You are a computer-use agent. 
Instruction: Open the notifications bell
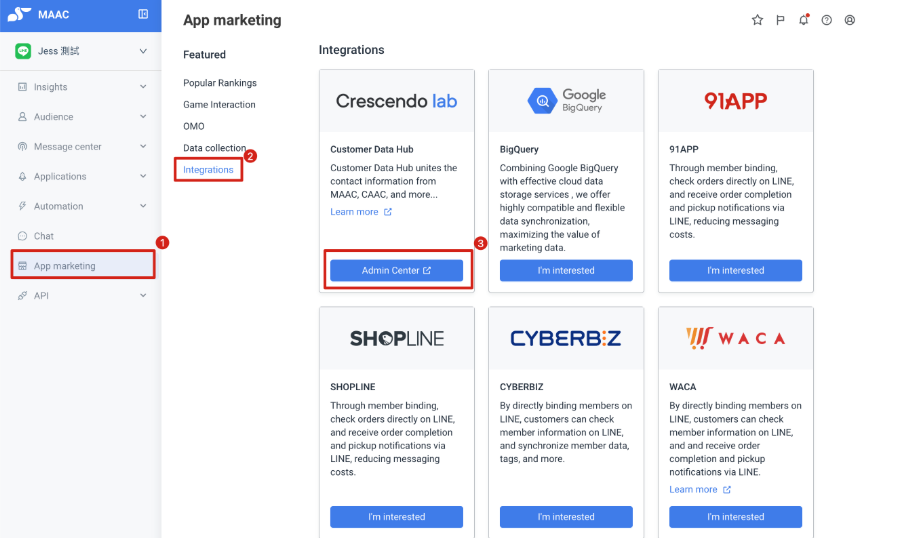pyautogui.click(x=804, y=20)
